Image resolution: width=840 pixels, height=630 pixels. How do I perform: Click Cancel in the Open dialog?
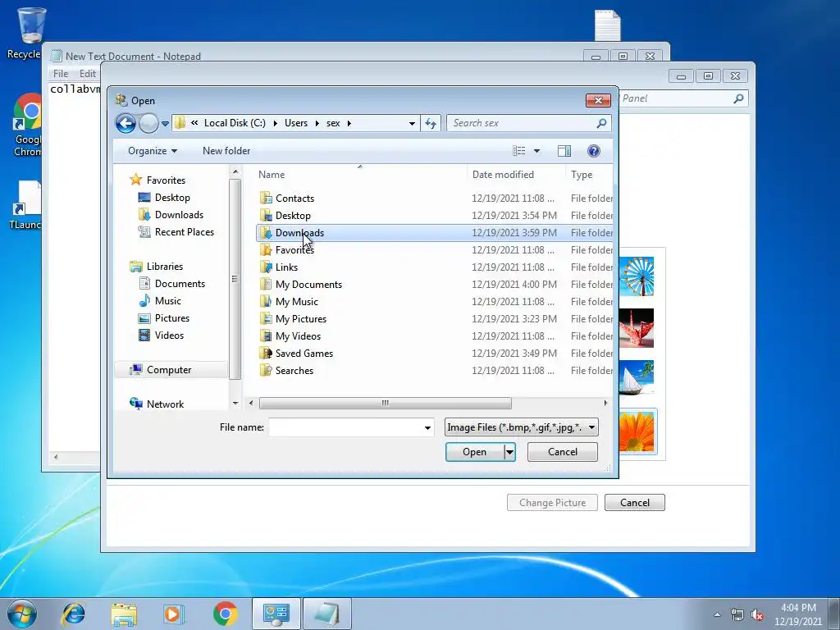point(563,452)
